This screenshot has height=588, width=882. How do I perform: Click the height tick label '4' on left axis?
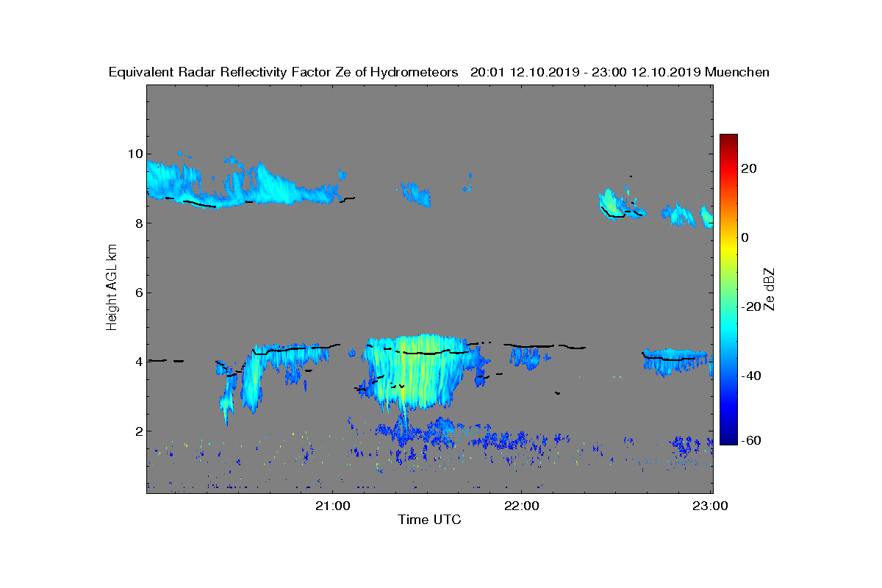pyautogui.click(x=137, y=362)
